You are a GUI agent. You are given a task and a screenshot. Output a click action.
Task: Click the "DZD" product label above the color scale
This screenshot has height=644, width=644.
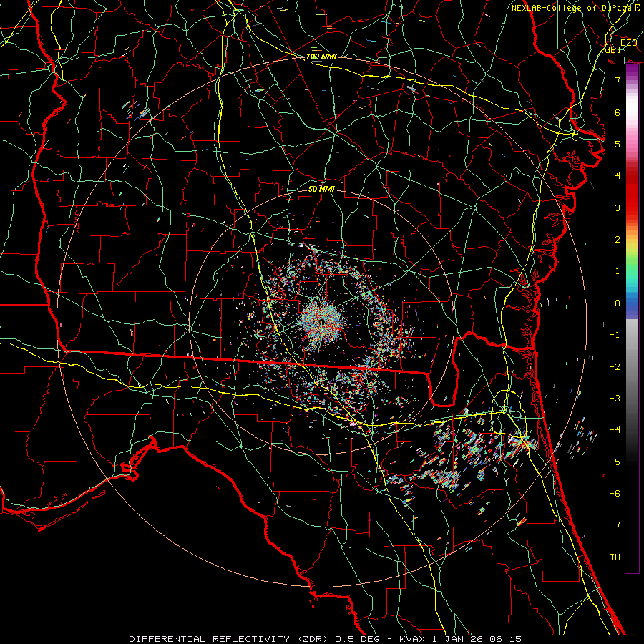629,43
